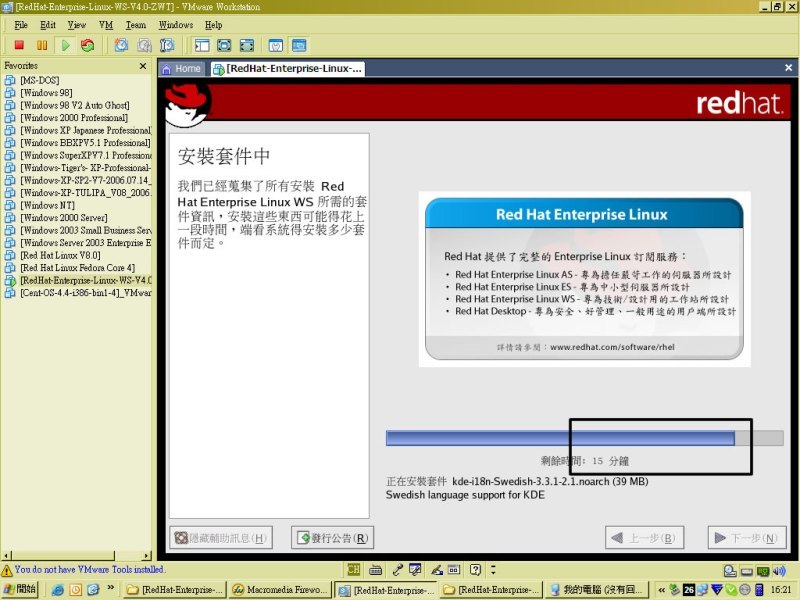
Task: Open the View menu
Action: click(77, 25)
